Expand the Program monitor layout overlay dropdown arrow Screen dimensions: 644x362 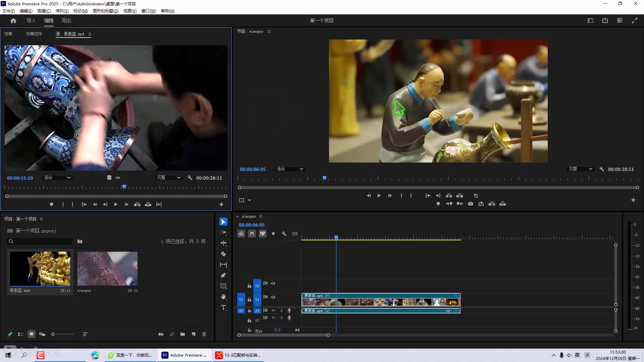[x=249, y=200]
